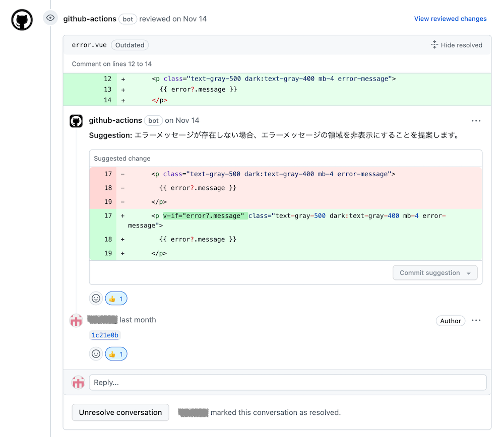Viewport: 504px width, 437px height.
Task: Add emoji reaction to bot suggestion
Action: click(x=96, y=299)
